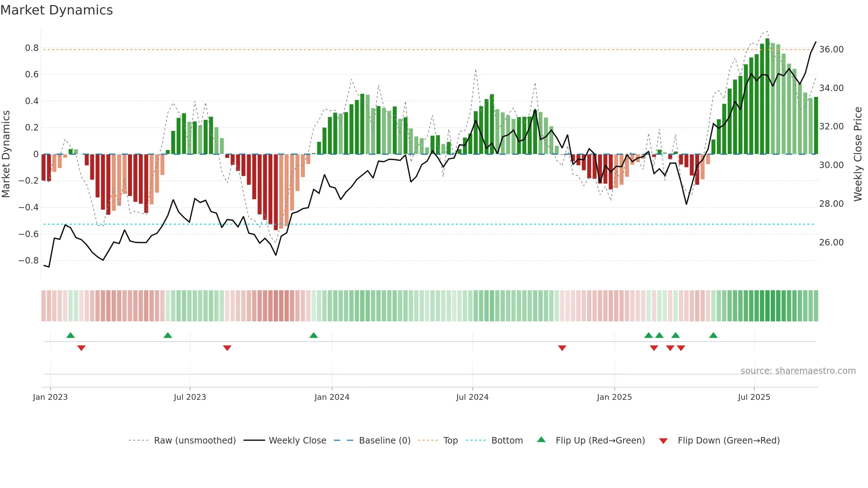868x488 pixels.
Task: Click the cyan dashed Bottom threshold line
Action: pos(429,224)
